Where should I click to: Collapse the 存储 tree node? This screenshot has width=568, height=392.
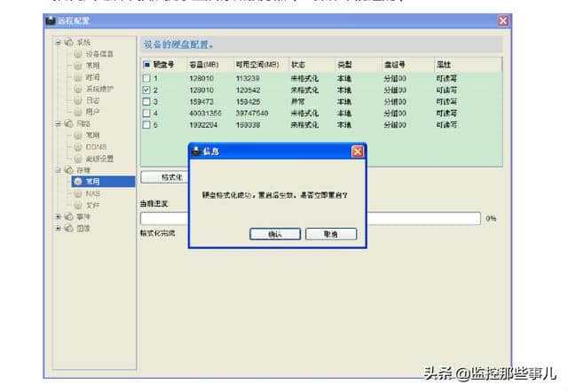59,169
